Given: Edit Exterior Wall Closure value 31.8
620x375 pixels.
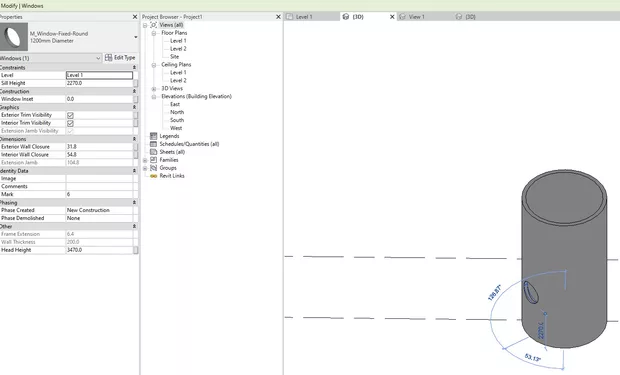Looking at the screenshot, I should click(99, 147).
